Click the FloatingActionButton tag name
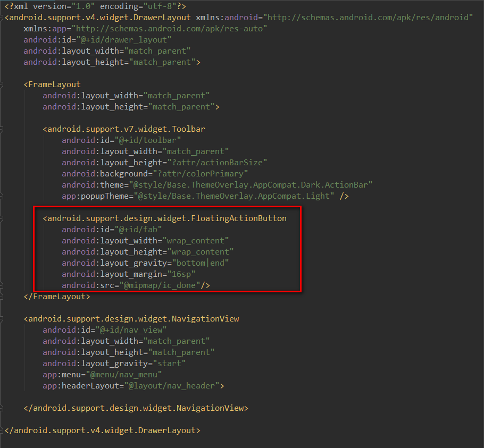 pos(167,218)
